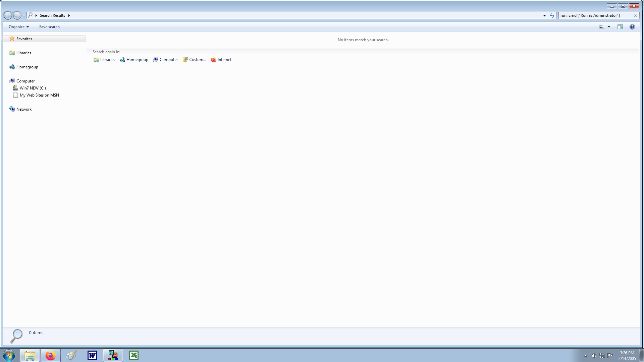Open Help via question mark icon
Viewport: 644px width, 362px height.
tap(632, 27)
